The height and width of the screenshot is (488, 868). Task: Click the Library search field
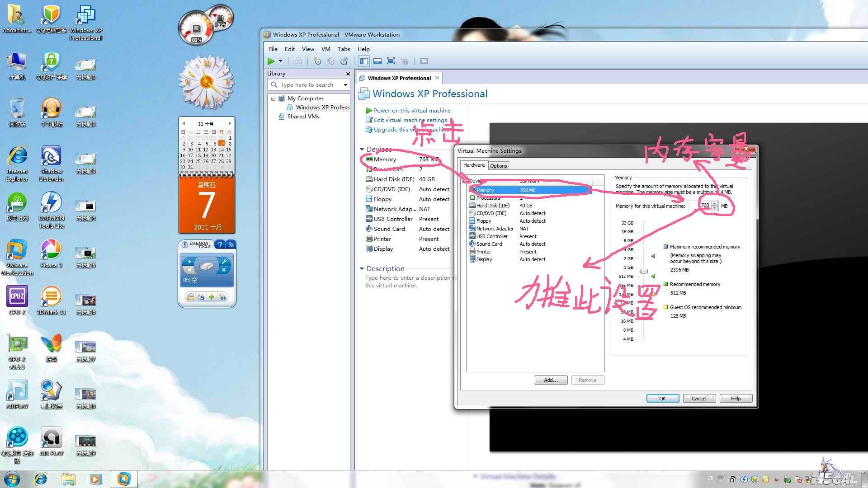309,84
